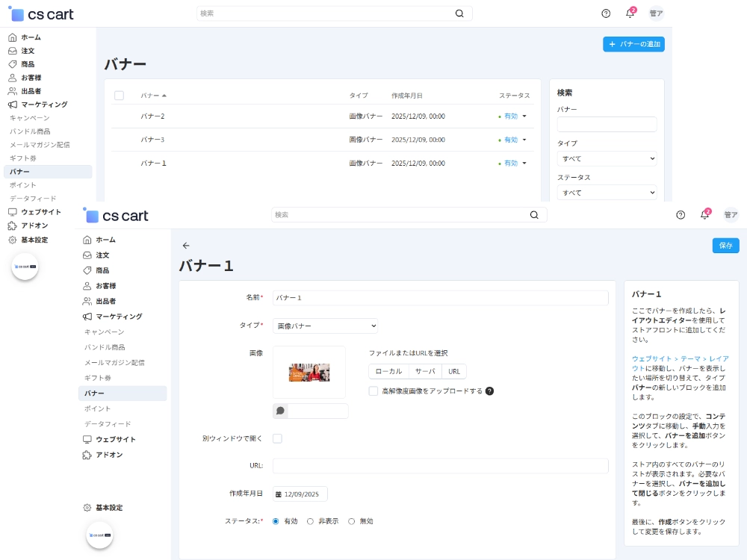The height and width of the screenshot is (560, 747).
Task: Click the 保存 button
Action: (725, 246)
